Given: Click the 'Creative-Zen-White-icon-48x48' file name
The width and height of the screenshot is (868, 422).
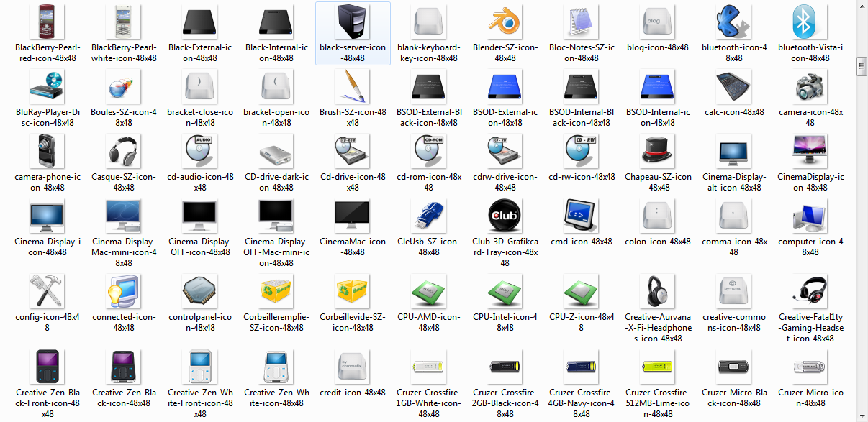Looking at the screenshot, I should pyautogui.click(x=276, y=398).
